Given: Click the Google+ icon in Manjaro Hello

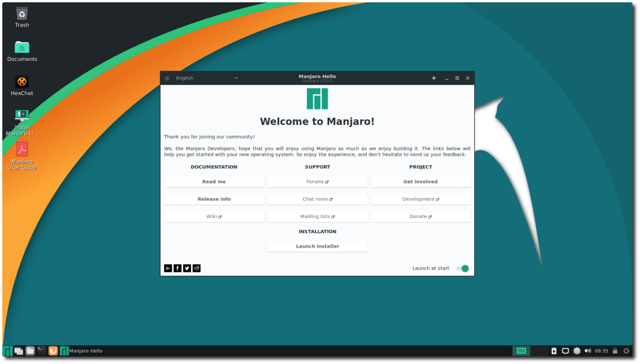Looking at the screenshot, I should point(168,268).
